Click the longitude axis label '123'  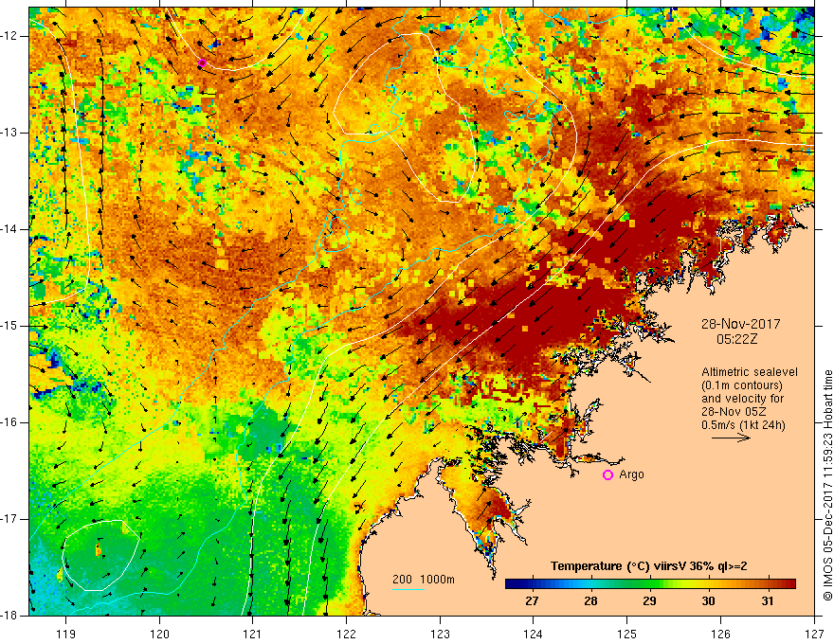click(x=440, y=634)
